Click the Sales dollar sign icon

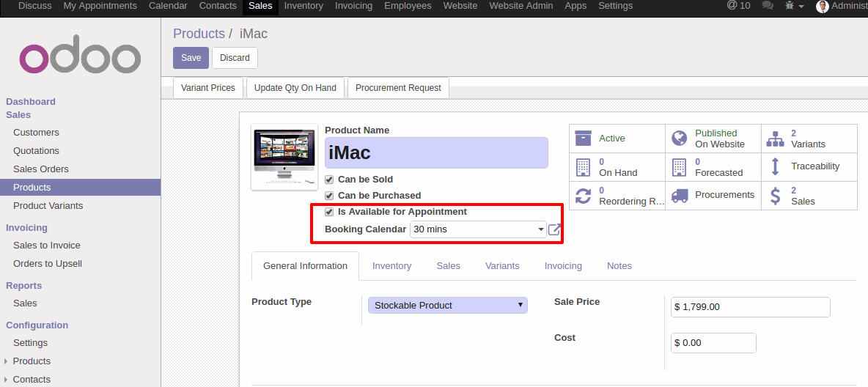click(775, 196)
